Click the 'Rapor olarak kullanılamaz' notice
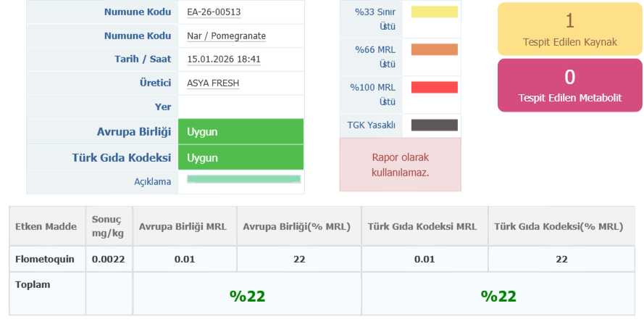Image resolution: width=644 pixels, height=330 pixels. coord(400,165)
